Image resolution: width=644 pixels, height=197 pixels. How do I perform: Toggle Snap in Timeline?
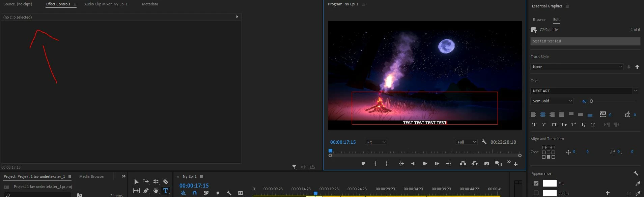click(195, 193)
